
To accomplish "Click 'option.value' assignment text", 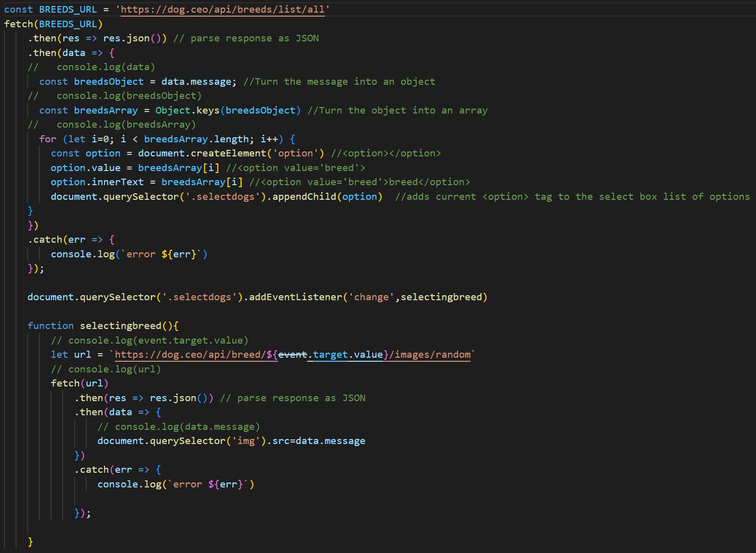I will tap(85, 168).
